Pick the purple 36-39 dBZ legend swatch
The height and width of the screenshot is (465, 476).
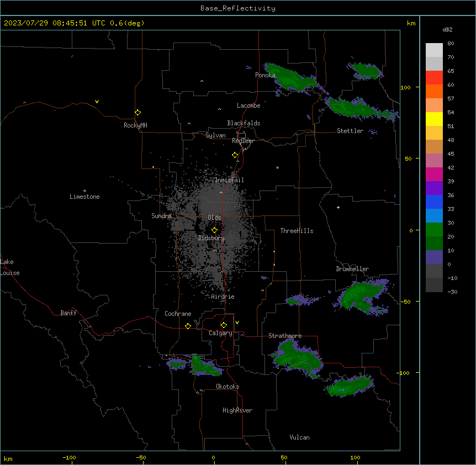[434, 188]
